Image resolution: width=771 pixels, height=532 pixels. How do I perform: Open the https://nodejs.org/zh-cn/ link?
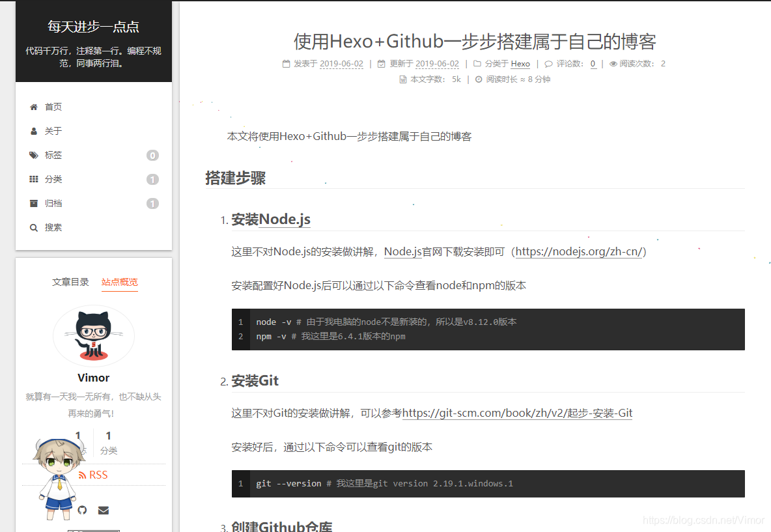pyautogui.click(x=579, y=252)
